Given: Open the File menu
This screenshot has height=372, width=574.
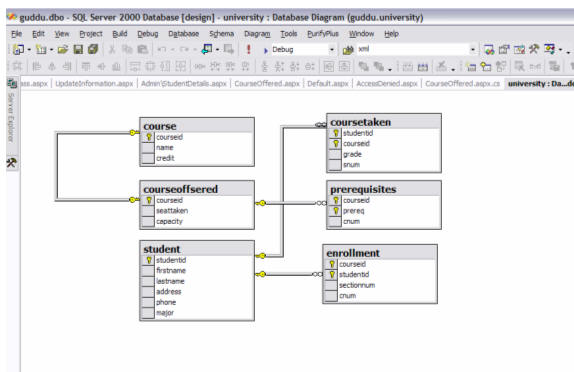Looking at the screenshot, I should point(16,34).
